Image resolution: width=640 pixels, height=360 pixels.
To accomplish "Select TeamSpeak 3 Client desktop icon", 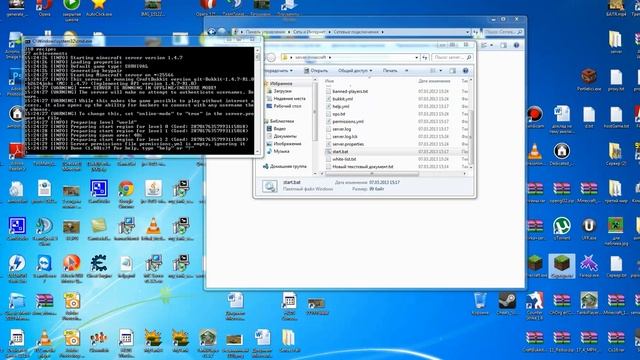I will pos(44,231).
